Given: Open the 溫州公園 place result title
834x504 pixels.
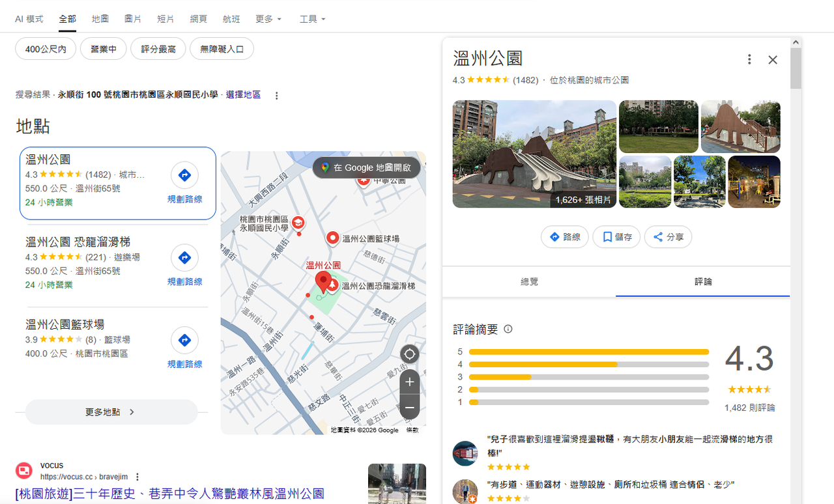Looking at the screenshot, I should tap(48, 160).
